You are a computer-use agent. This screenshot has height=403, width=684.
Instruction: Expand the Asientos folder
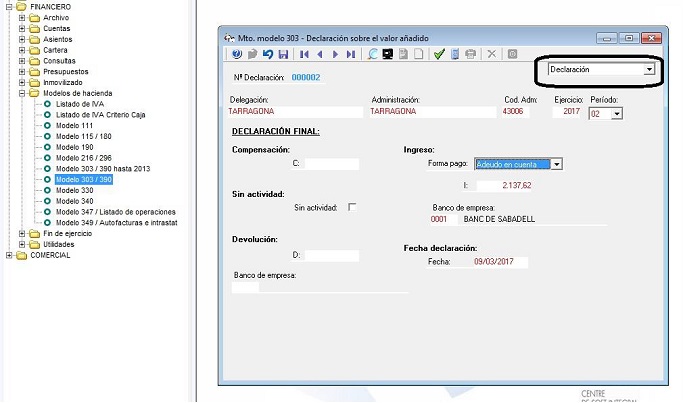[22, 39]
